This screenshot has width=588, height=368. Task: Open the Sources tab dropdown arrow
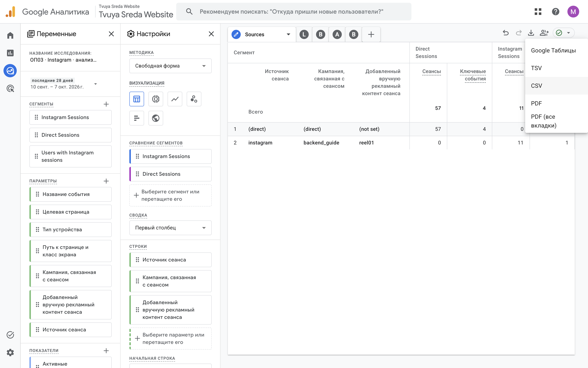[x=288, y=34]
